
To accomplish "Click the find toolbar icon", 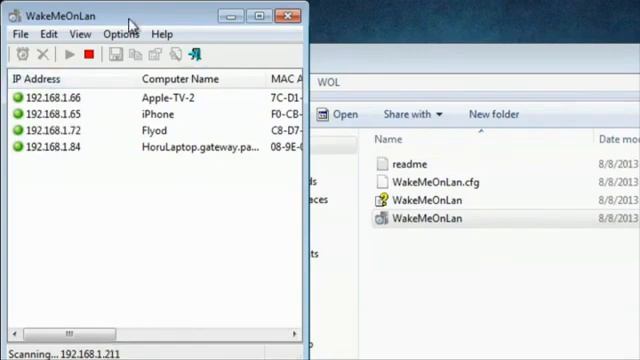I will [176, 54].
